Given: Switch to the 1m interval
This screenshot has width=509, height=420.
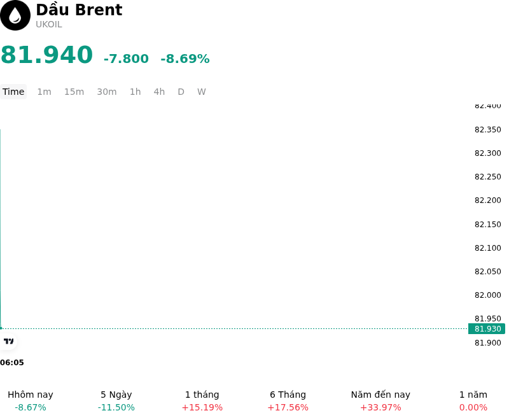Looking at the screenshot, I should (44, 92).
